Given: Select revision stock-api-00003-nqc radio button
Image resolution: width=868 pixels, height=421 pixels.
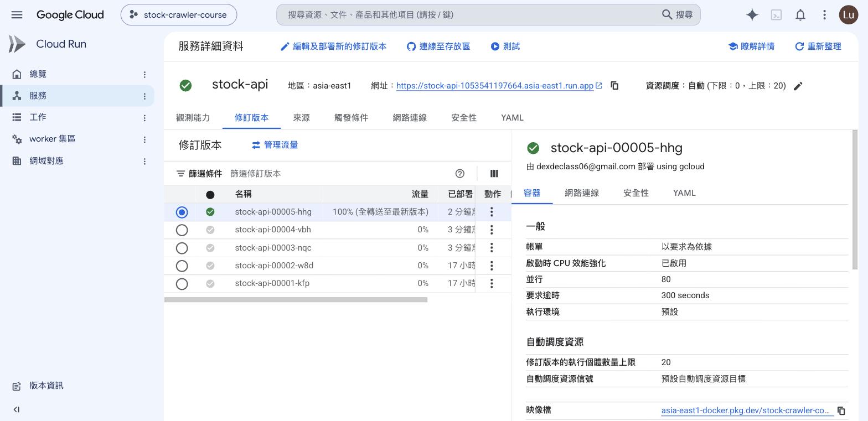Looking at the screenshot, I should 182,248.
